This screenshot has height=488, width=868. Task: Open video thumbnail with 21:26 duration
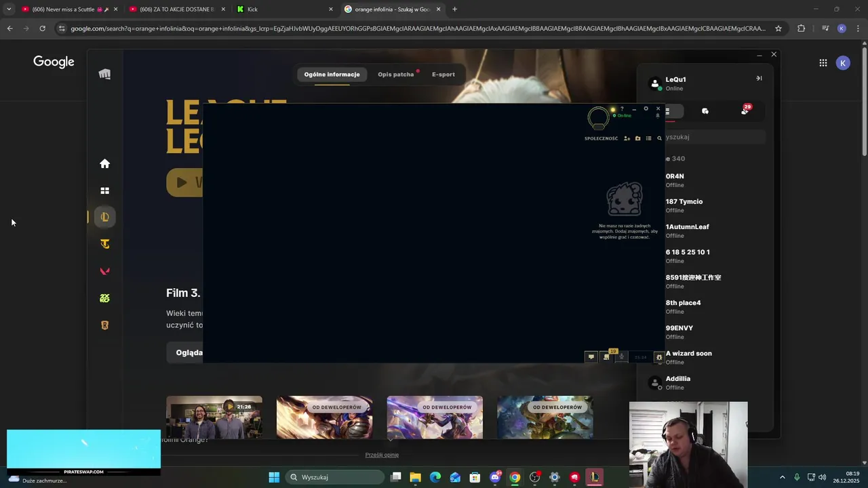click(214, 417)
